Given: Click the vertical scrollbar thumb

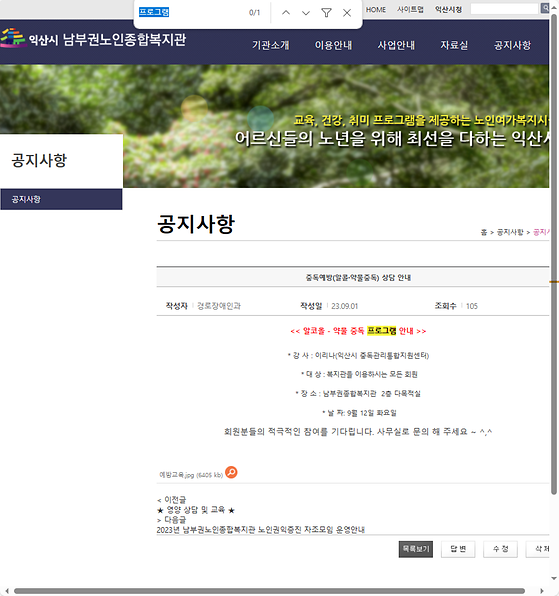Looking at the screenshot, I should click(554, 255).
